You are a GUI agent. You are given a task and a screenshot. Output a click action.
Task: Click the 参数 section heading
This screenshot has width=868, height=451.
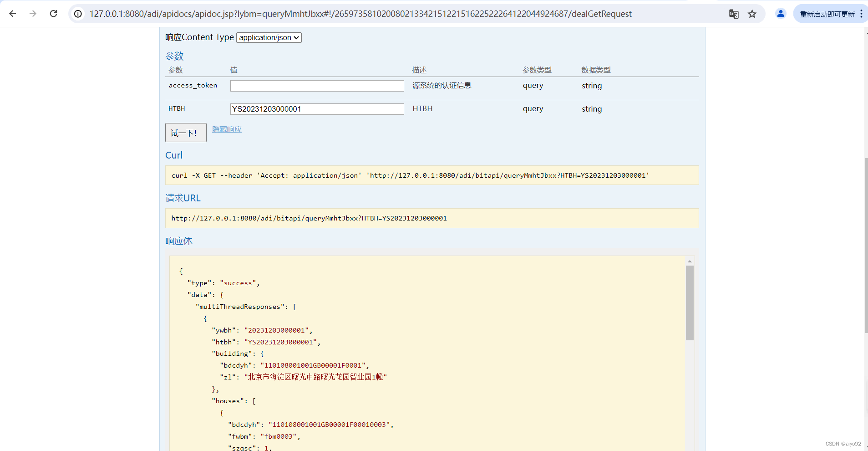174,56
